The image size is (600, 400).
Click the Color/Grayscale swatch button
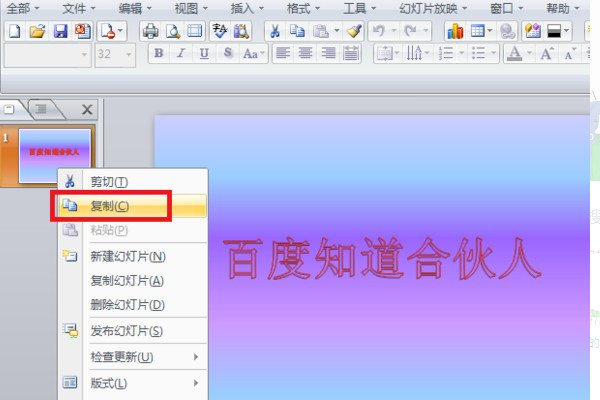[554, 31]
